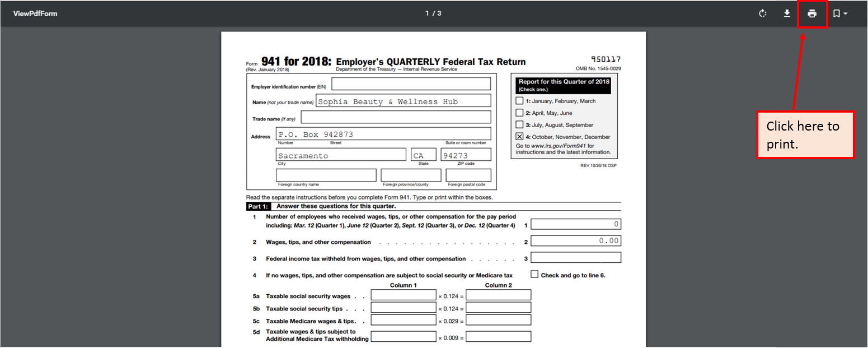This screenshot has width=868, height=348.
Task: Open the bookmarks dropdown menu
Action: pos(840,13)
